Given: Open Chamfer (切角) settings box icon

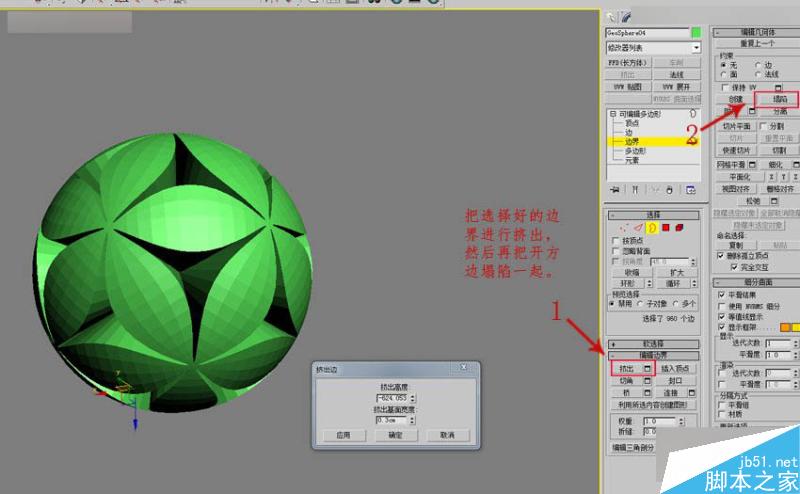Looking at the screenshot, I should click(647, 381).
